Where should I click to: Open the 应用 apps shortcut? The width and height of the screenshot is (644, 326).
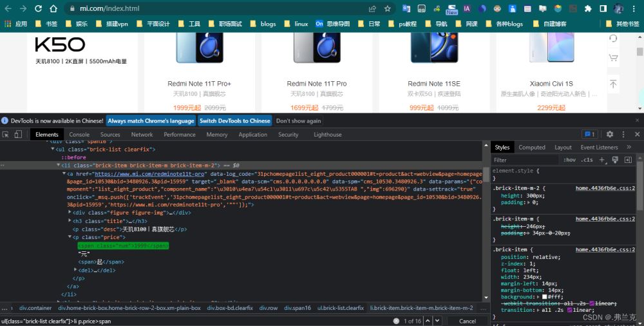click(x=15, y=24)
